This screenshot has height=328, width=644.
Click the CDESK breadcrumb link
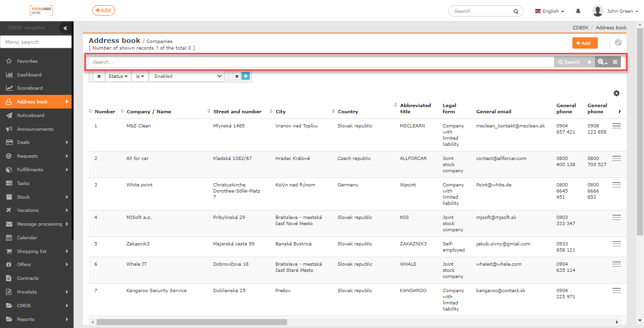(x=580, y=28)
